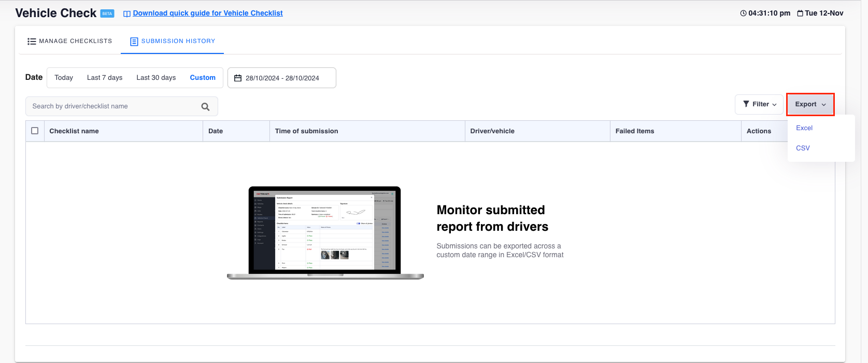
Task: Choose the Last 7 days range
Action: (x=105, y=78)
